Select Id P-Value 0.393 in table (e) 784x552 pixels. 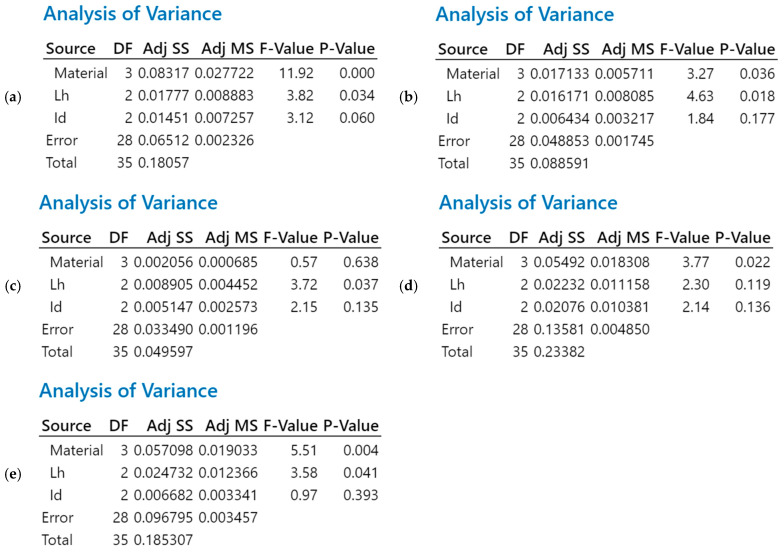point(361,496)
